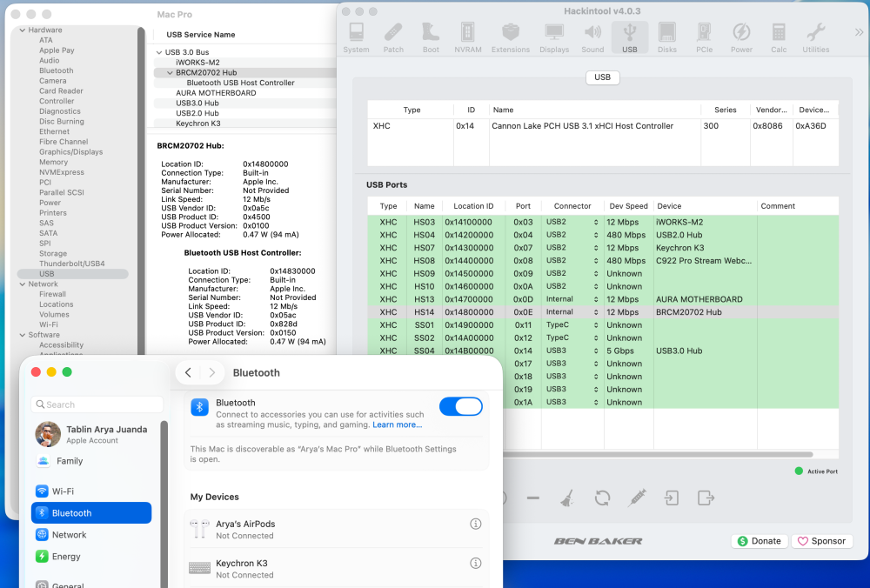Click the Location ID column header in USB Ports
This screenshot has height=588, width=870.
pos(473,206)
